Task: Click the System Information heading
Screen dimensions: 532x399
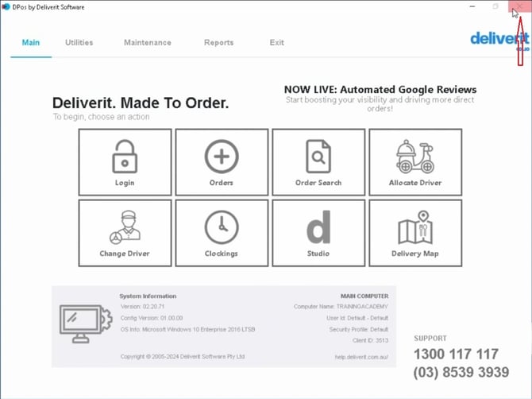Action: point(148,296)
